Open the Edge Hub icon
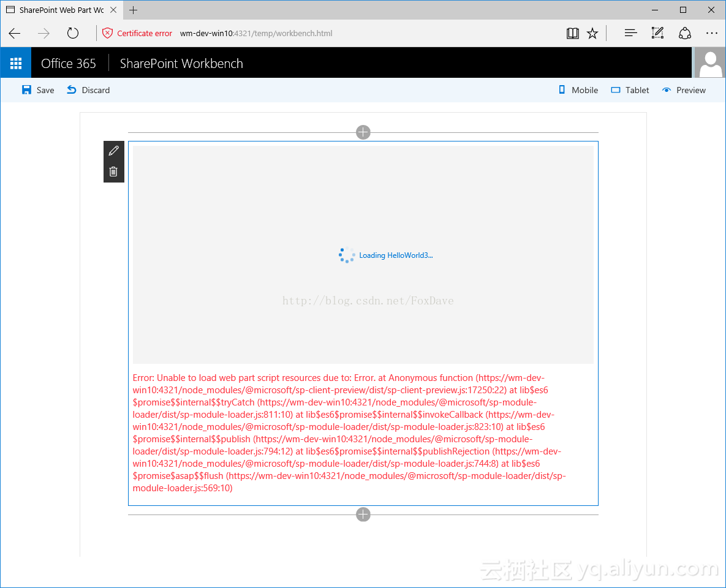 (630, 33)
